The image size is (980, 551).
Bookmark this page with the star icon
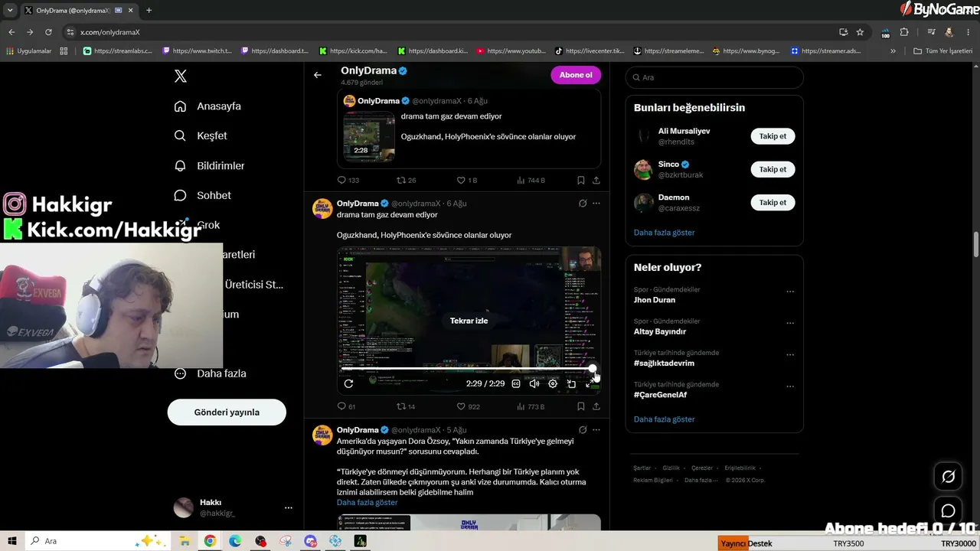coord(860,32)
